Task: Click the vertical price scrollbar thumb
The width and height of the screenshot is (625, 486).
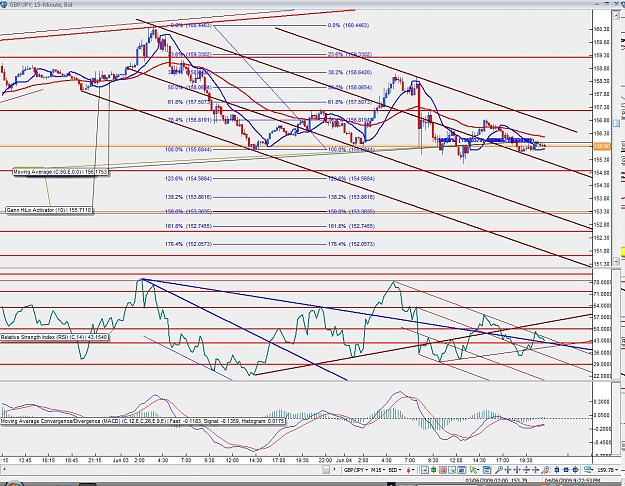Action: (x=616, y=123)
